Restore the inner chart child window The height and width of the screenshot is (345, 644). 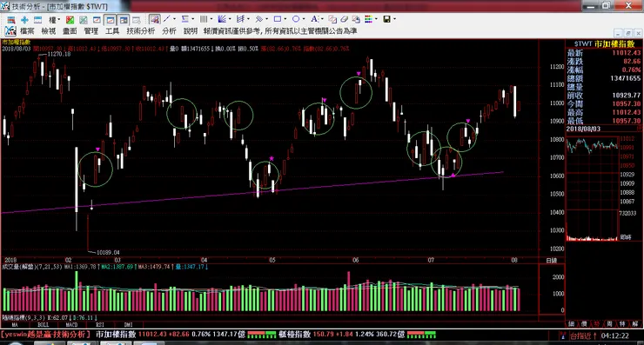pos(628,33)
